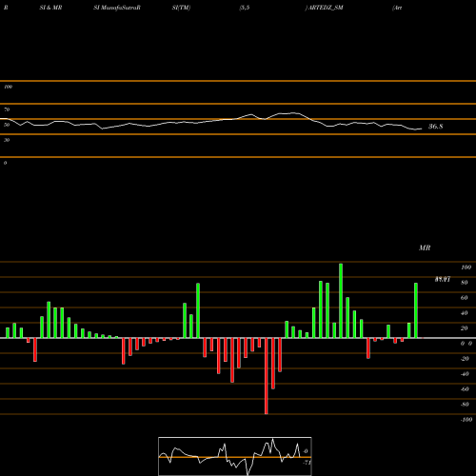Select the tallest green MR histogram bar

tap(341, 301)
